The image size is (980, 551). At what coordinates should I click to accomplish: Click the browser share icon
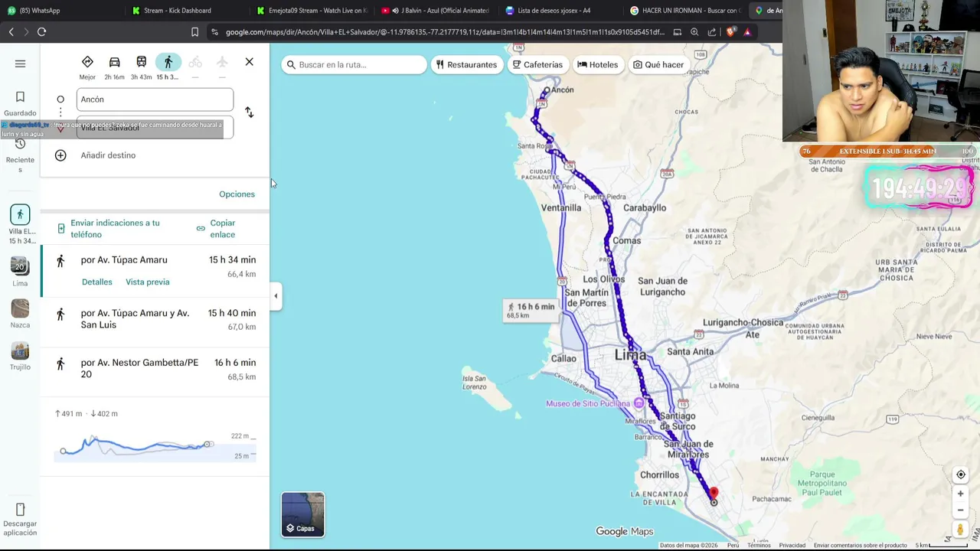point(712,32)
